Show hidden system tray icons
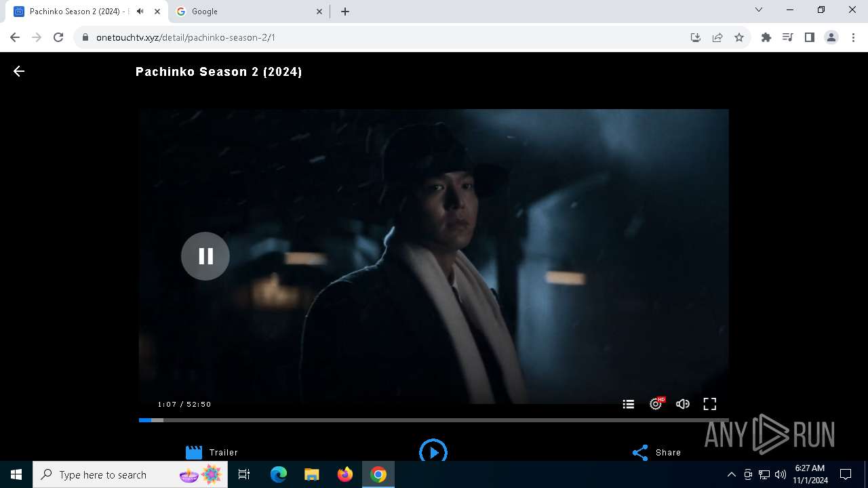This screenshot has height=488, width=868. click(731, 474)
